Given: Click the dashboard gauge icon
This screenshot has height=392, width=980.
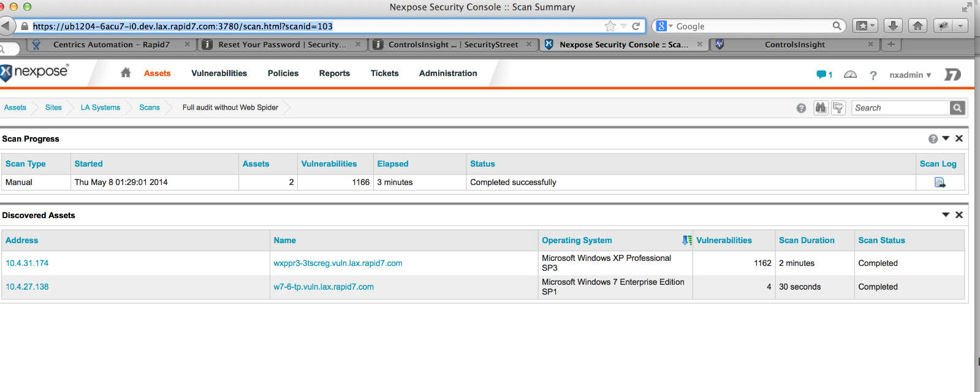Looking at the screenshot, I should pos(850,75).
